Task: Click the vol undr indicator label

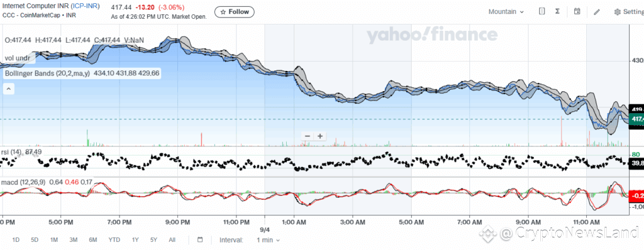Action: tap(17, 58)
